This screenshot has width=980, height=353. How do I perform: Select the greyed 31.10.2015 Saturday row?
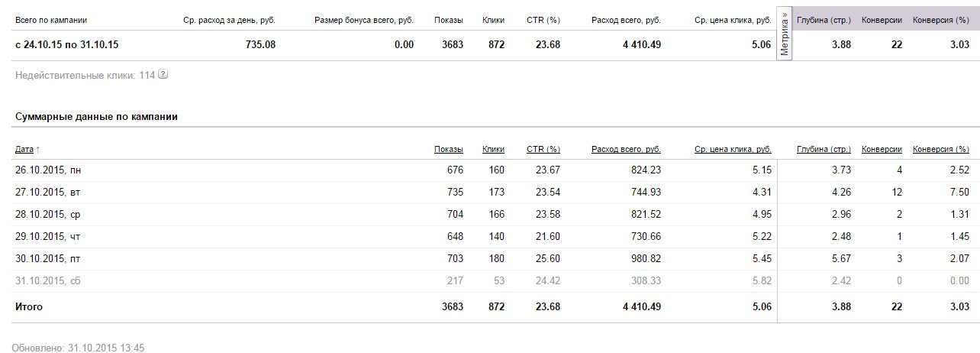[47, 281]
